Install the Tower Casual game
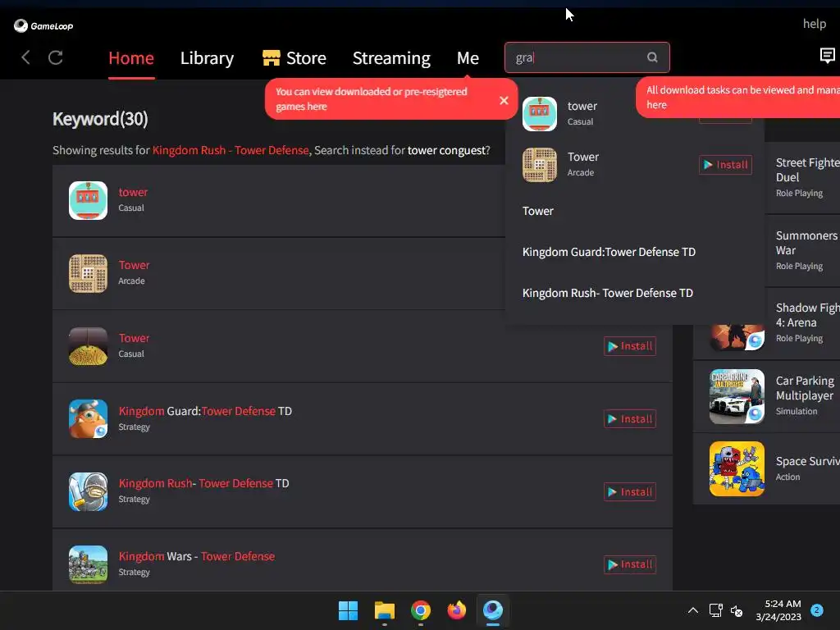Image resolution: width=840 pixels, height=630 pixels. tap(630, 346)
